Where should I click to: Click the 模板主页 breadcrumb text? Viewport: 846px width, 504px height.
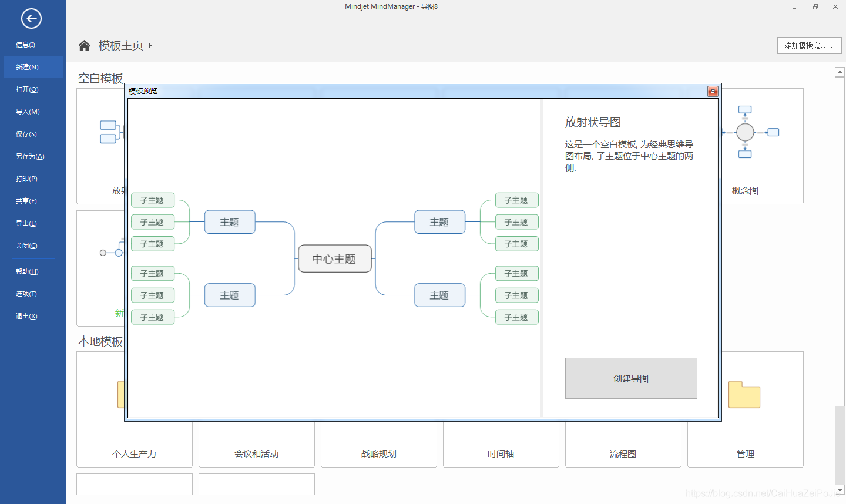(x=121, y=45)
